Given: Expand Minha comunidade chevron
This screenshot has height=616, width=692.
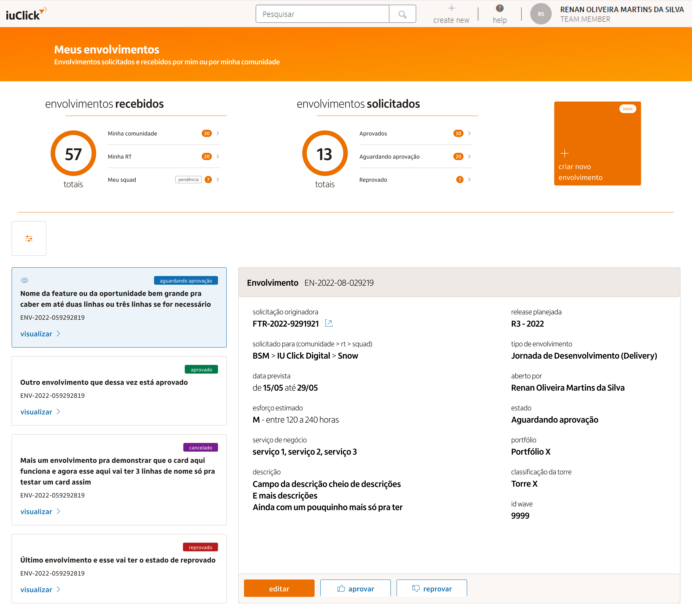Looking at the screenshot, I should point(218,133).
